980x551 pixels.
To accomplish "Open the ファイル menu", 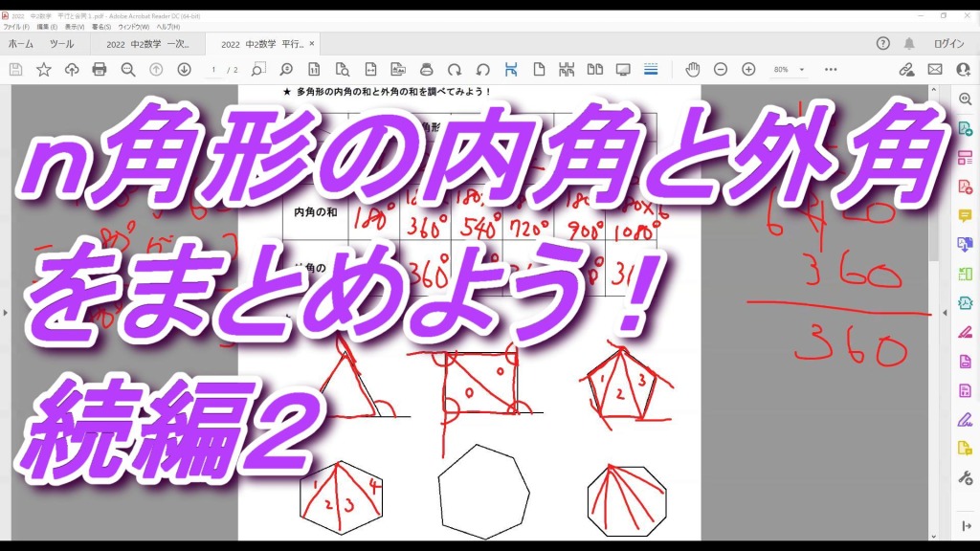I will pos(15,27).
